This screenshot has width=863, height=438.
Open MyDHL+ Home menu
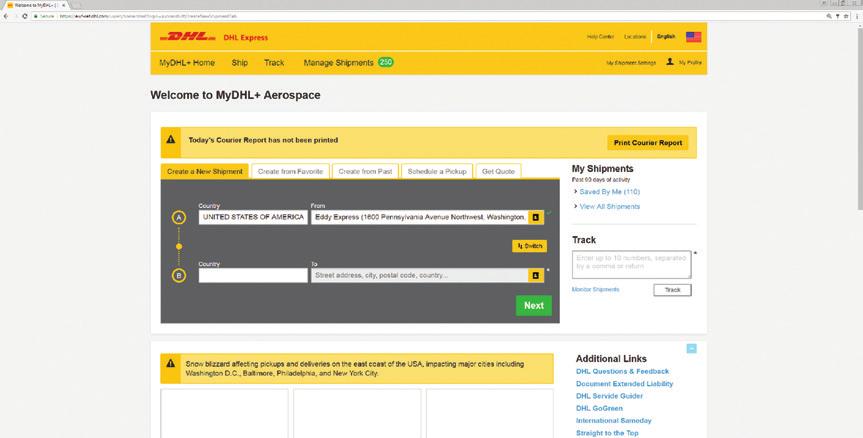pyautogui.click(x=187, y=63)
